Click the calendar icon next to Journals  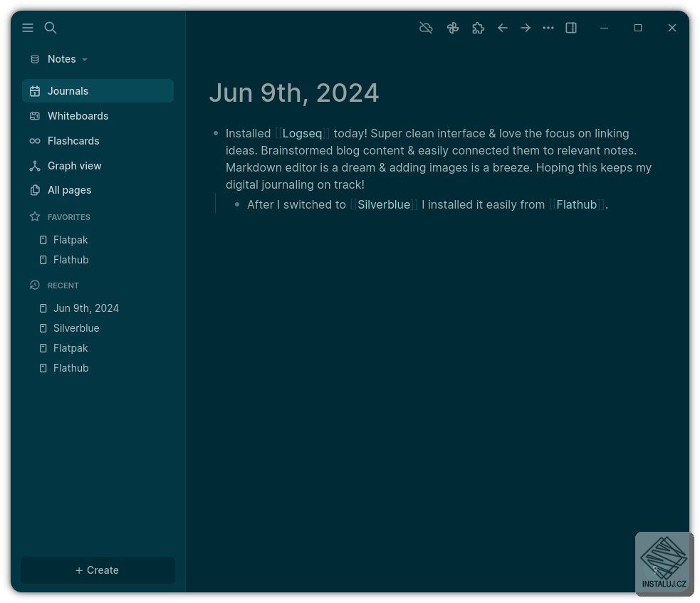[x=35, y=92]
